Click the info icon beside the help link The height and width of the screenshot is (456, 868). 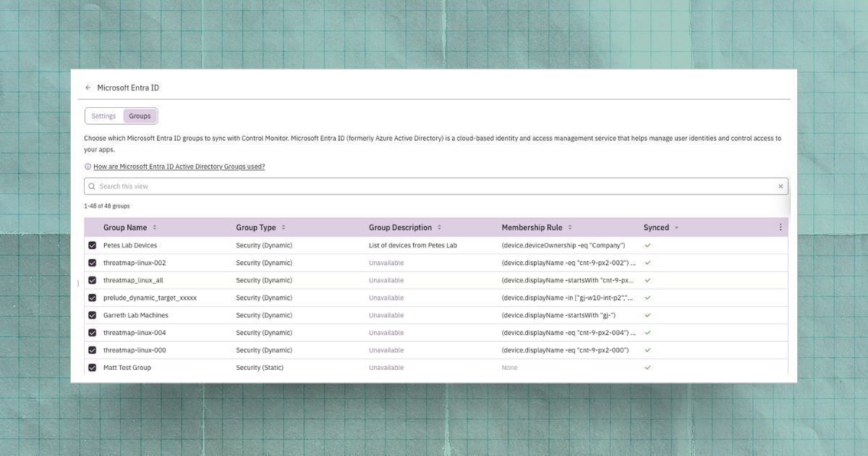coord(88,166)
